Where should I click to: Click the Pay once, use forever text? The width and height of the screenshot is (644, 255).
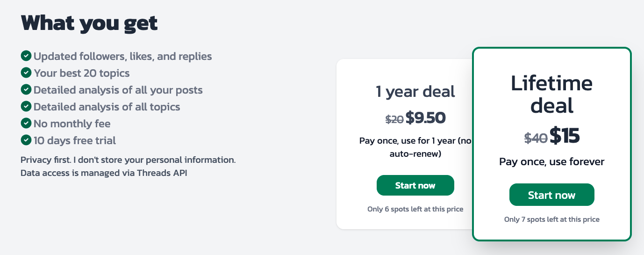(551, 162)
